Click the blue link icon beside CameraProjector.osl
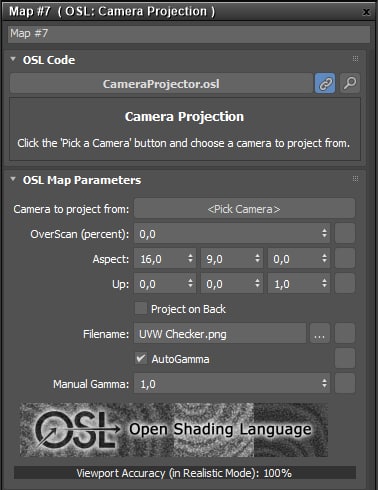The image size is (378, 490). (x=325, y=83)
